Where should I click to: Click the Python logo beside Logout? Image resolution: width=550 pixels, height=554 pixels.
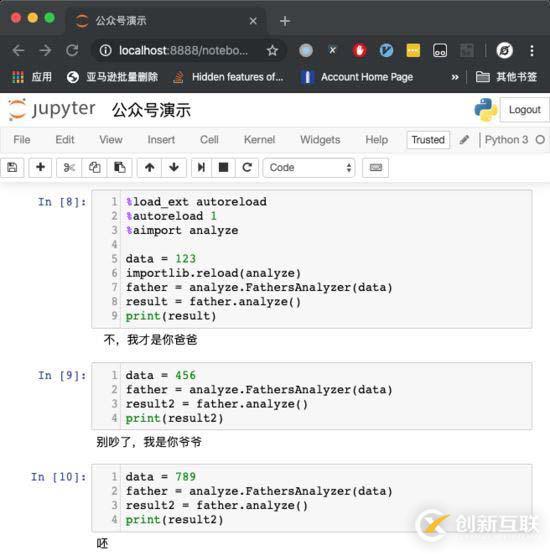click(x=485, y=110)
